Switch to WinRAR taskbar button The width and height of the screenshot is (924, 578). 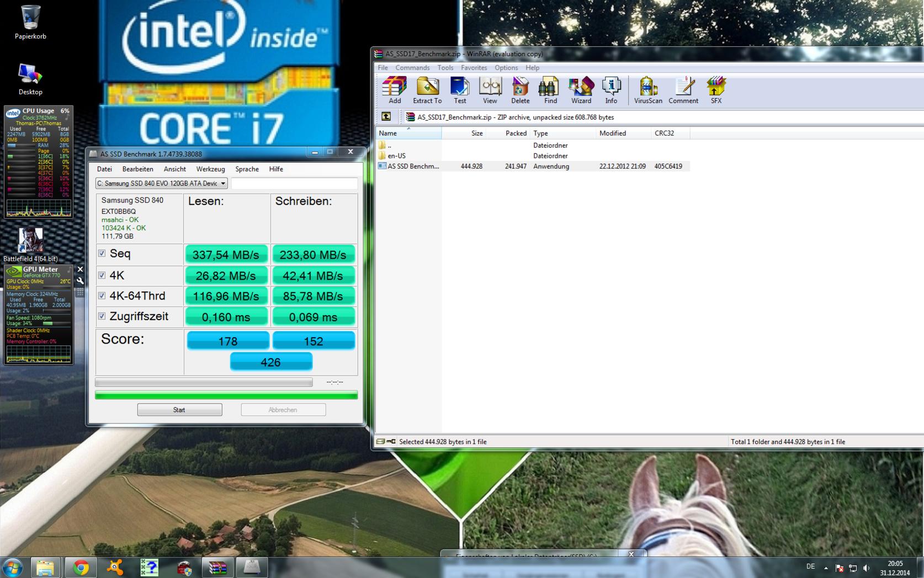point(217,567)
